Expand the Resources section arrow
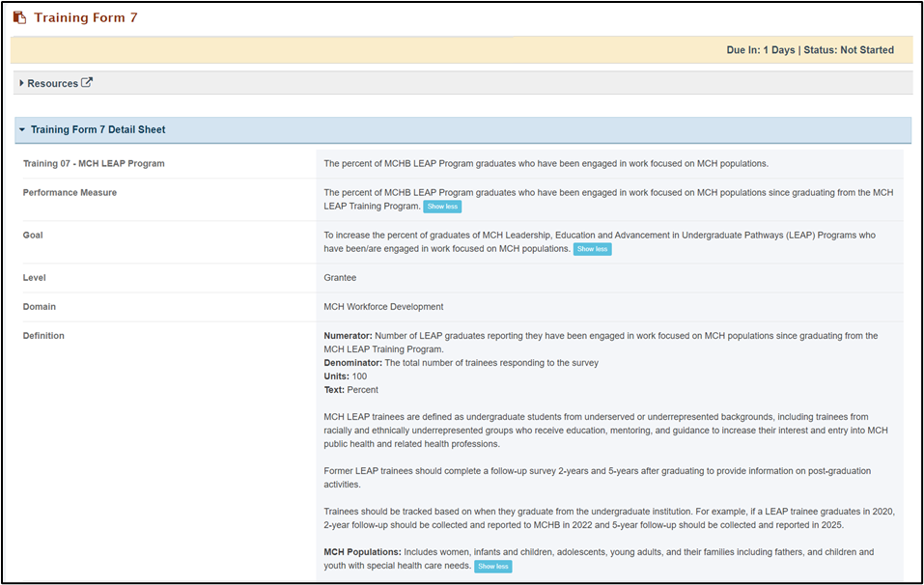 (22, 83)
